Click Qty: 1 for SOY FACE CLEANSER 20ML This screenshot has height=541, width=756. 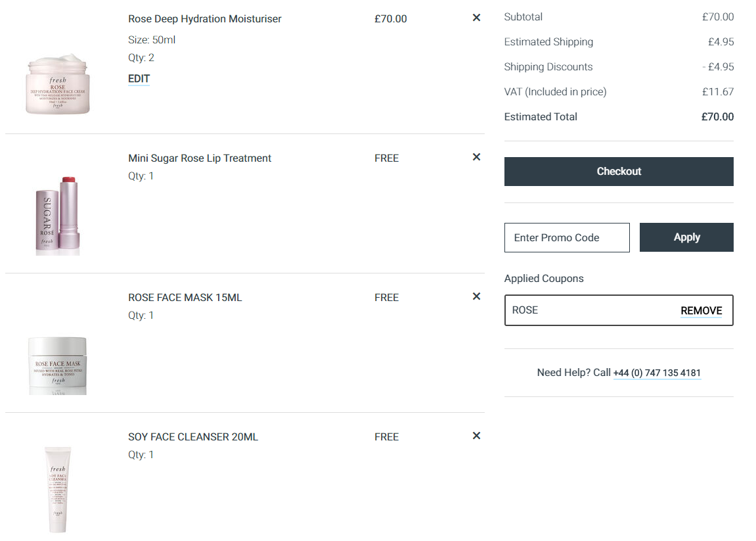(141, 455)
